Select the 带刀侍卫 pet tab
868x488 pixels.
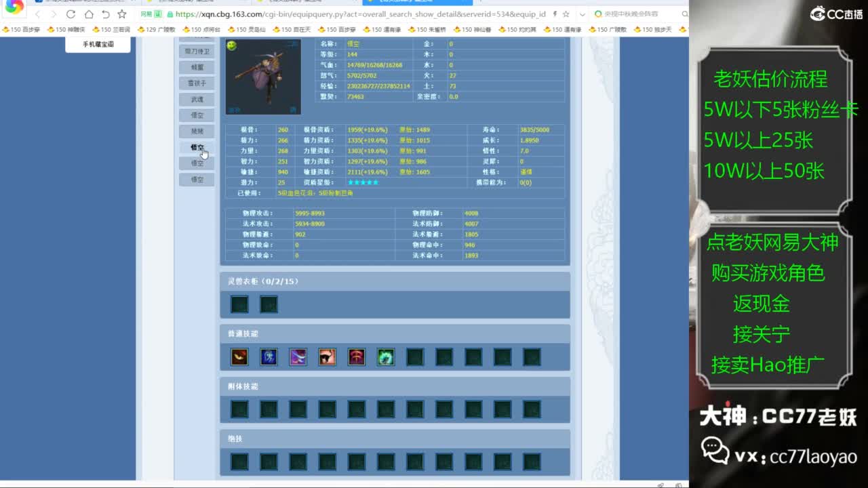coord(197,52)
